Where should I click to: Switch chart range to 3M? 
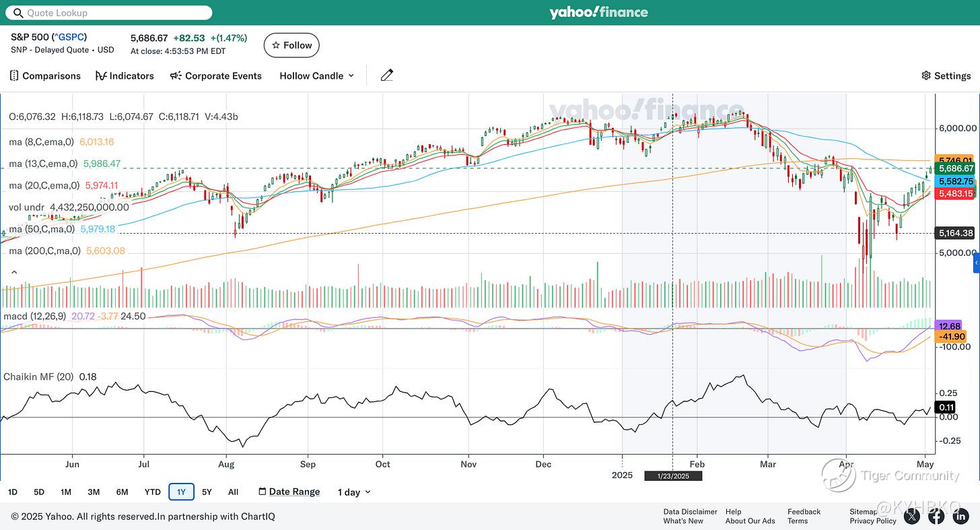[x=94, y=492]
